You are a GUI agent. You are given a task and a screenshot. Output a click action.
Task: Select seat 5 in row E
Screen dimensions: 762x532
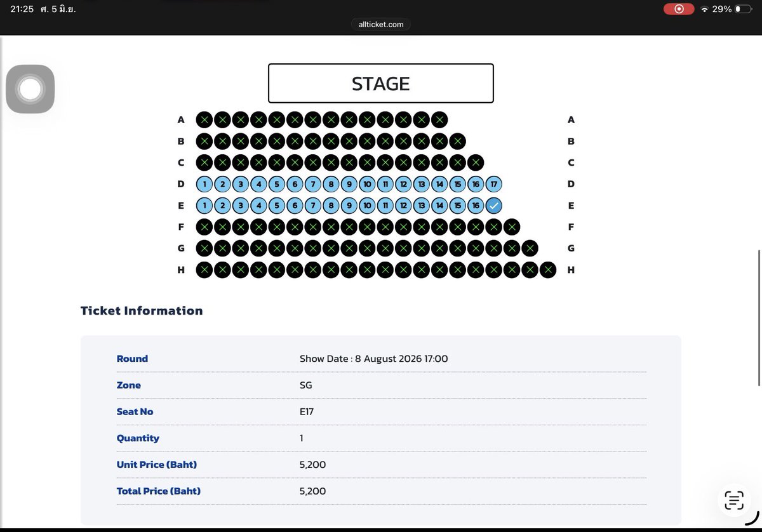point(277,206)
